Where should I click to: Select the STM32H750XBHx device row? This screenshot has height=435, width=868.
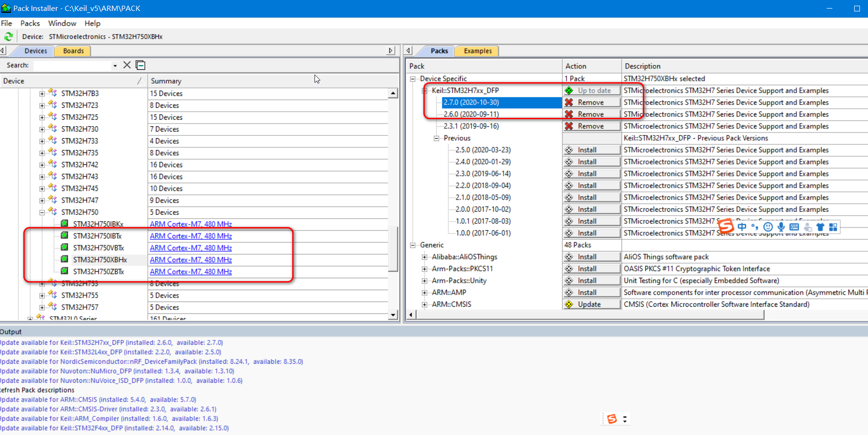100,260
